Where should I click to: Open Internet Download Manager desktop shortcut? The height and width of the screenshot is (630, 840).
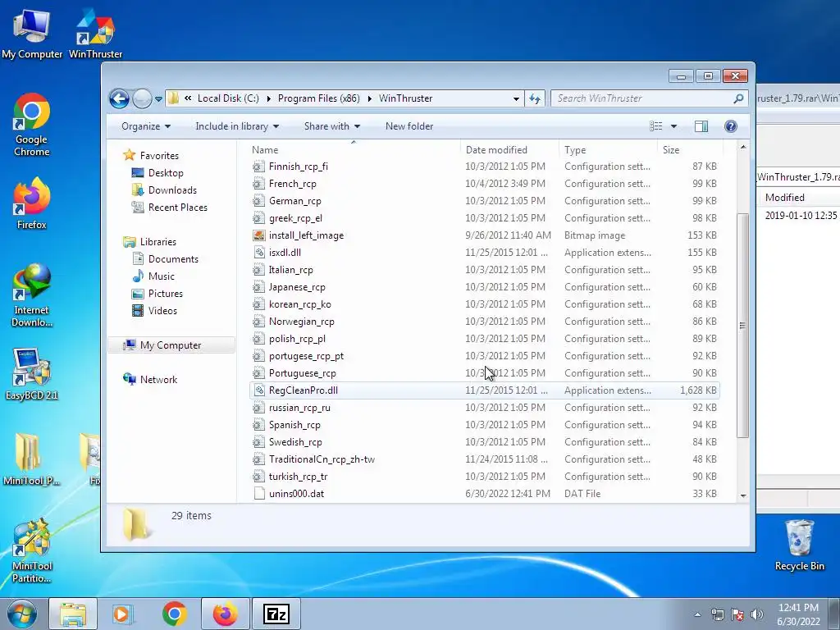pyautogui.click(x=32, y=295)
